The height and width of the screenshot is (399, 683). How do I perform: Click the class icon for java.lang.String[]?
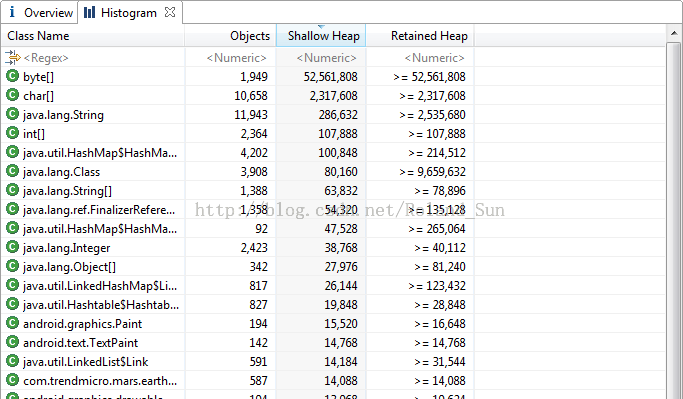click(x=13, y=190)
